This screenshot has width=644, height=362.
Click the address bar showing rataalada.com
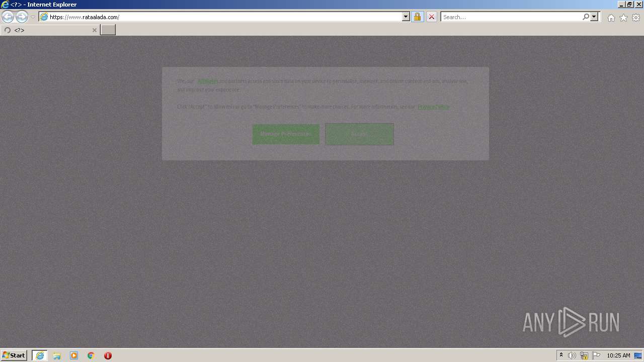[220, 17]
